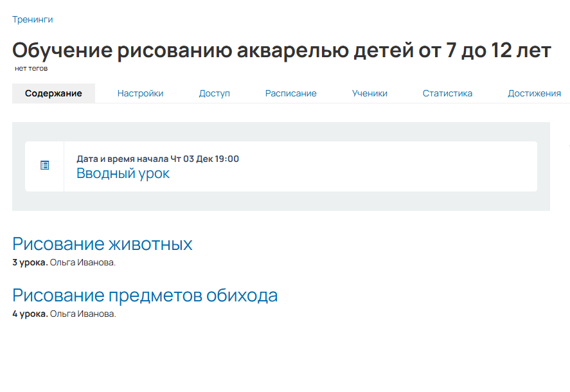Open the Вводный урок lesson
This screenshot has width=570, height=392.
click(x=123, y=173)
